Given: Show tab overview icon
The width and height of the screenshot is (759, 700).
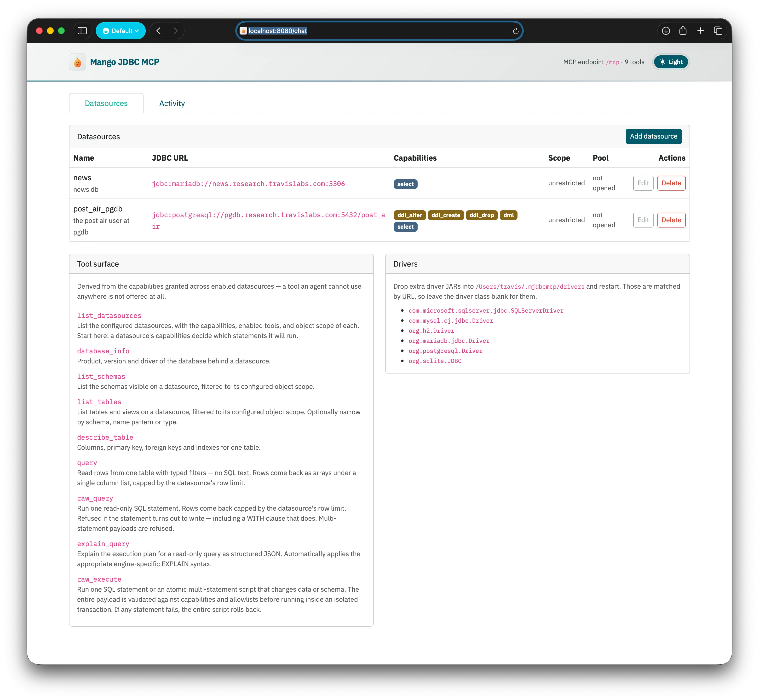Looking at the screenshot, I should pyautogui.click(x=718, y=31).
